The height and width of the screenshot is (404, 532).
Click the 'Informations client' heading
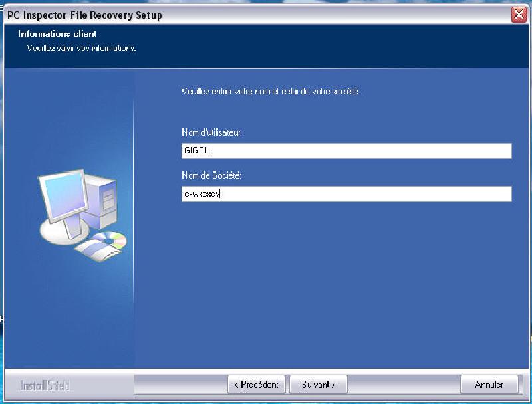pos(57,33)
